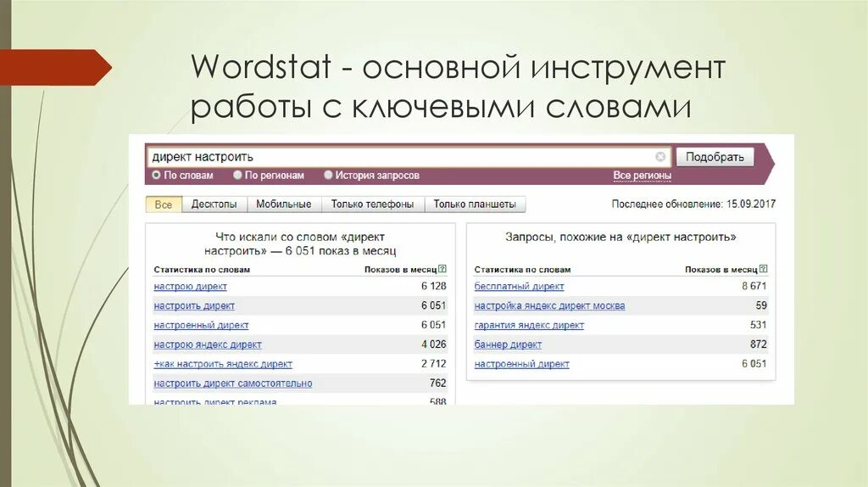868x487 pixels.
Task: Click the 'Что искали со словом' heading
Action: coord(300,243)
